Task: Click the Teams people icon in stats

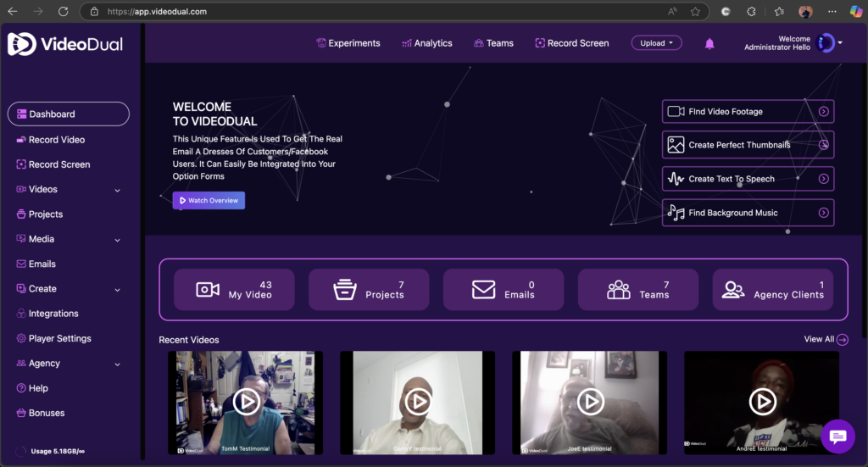Action: (x=618, y=289)
